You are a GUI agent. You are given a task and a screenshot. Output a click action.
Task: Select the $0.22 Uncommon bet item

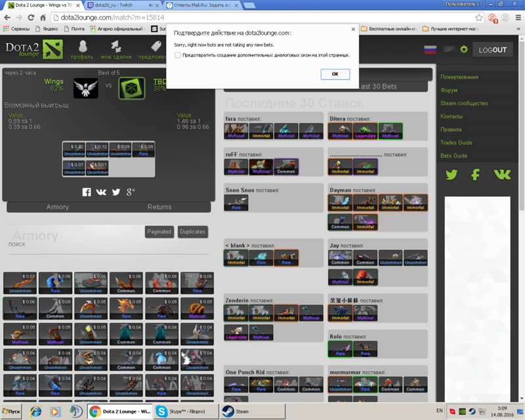(74, 150)
